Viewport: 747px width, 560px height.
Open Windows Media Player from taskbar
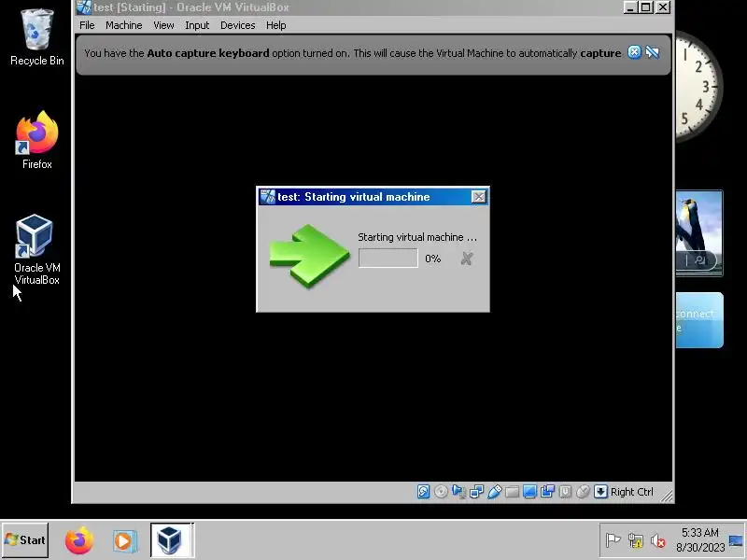pos(125,541)
